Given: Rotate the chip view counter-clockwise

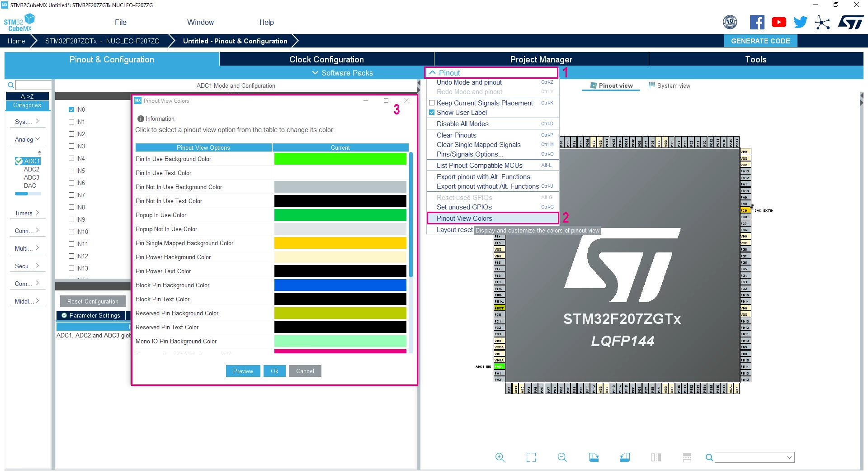Looking at the screenshot, I should coord(625,457).
